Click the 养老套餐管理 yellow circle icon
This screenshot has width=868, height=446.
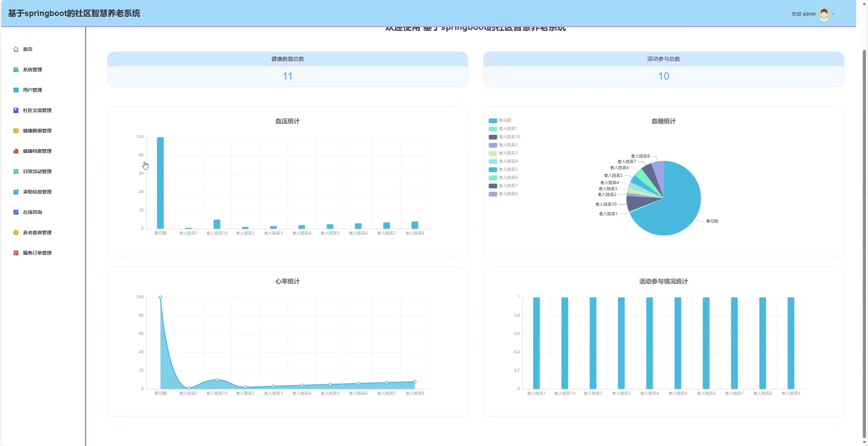[16, 233]
